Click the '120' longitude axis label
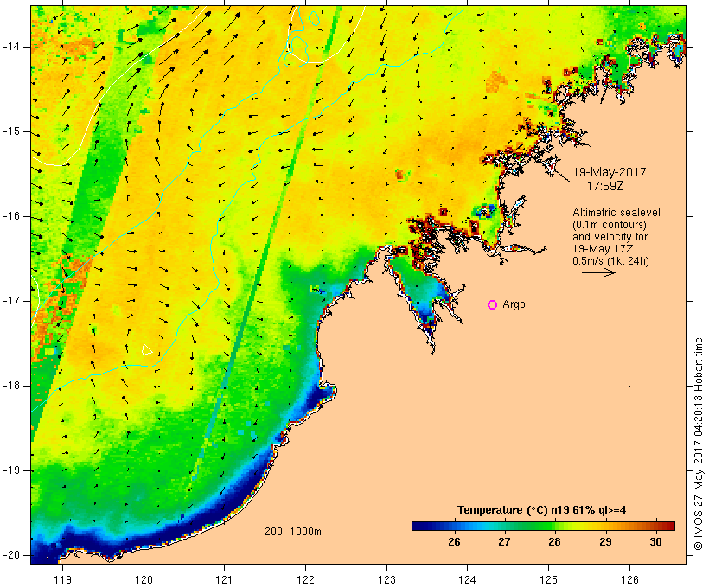709x588 pixels. pos(144,579)
